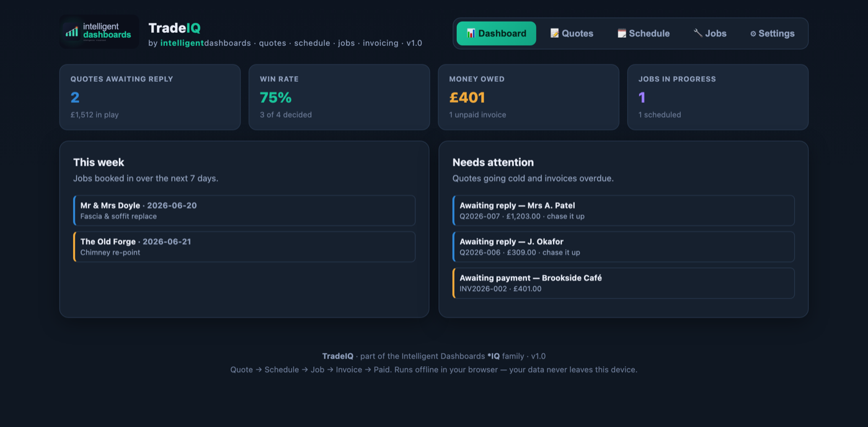The width and height of the screenshot is (868, 427).
Task: Click 'INV2026-002 · £401.00' text
Action: point(500,289)
